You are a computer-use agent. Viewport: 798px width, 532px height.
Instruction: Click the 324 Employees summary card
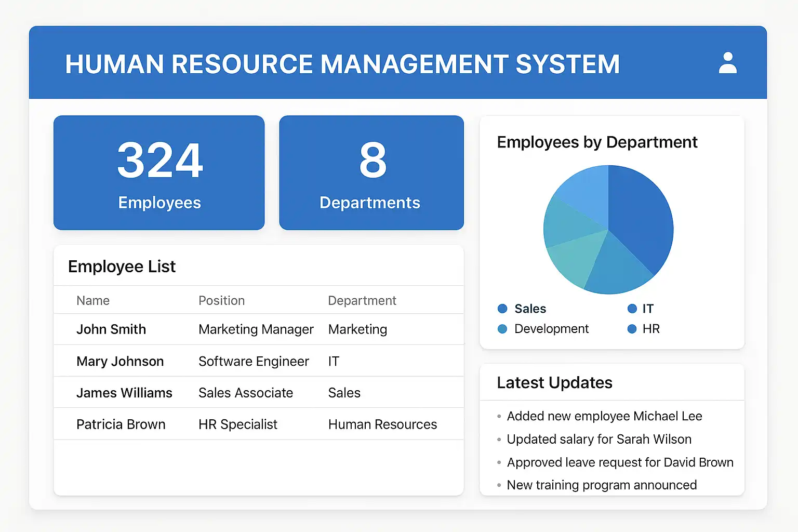pos(159,172)
